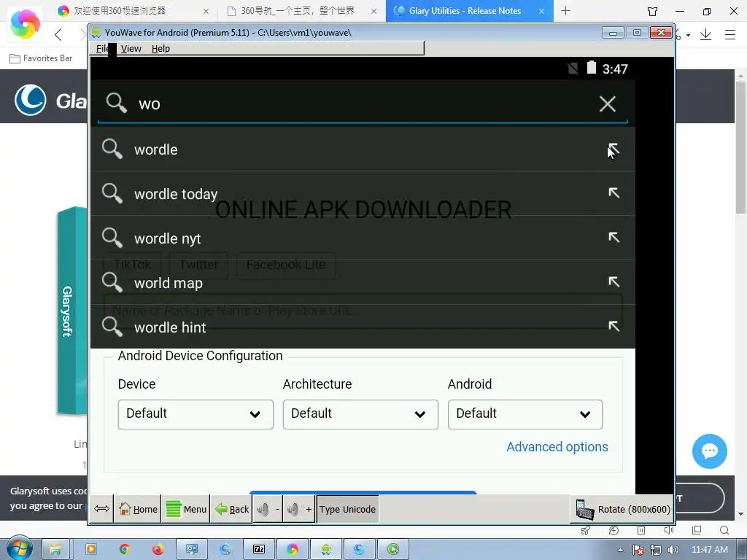Screen dimensions: 747x560
Task: Raise the volume with the speaker plus button
Action: (x=299, y=509)
